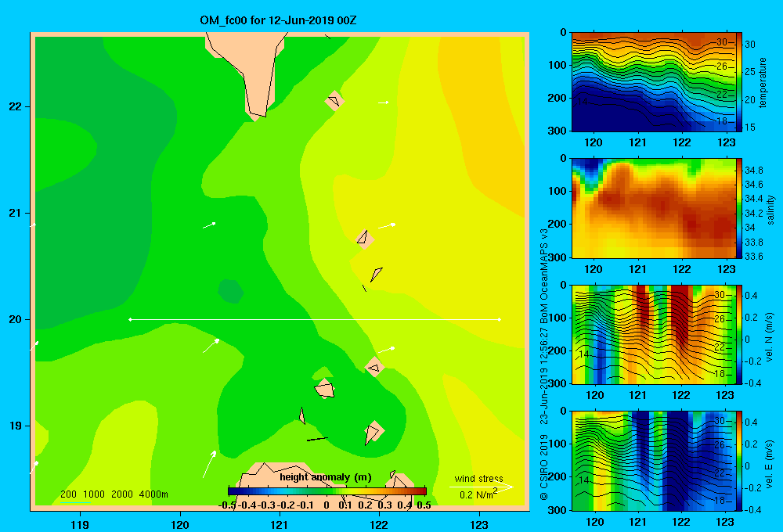Click the vel. N color scale bar
783x532 pixels.
pos(739,334)
